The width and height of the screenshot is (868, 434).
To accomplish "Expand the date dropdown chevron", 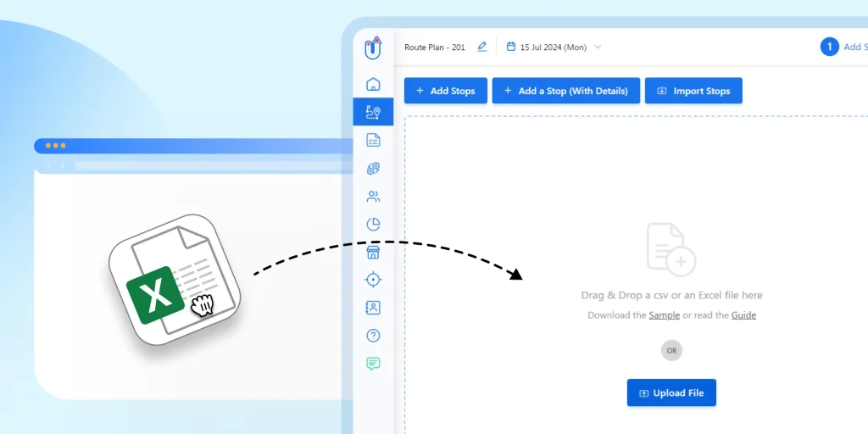I will 598,47.
